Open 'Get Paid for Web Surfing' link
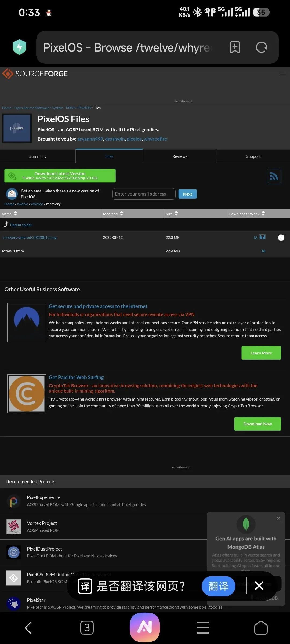The height and width of the screenshot is (644, 290). pyautogui.click(x=76, y=377)
